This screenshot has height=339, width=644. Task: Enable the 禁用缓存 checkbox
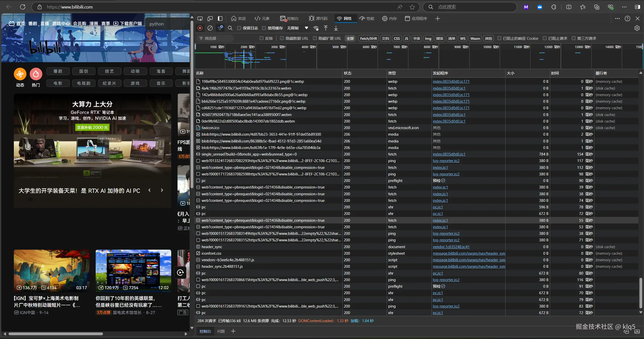tap(264, 28)
